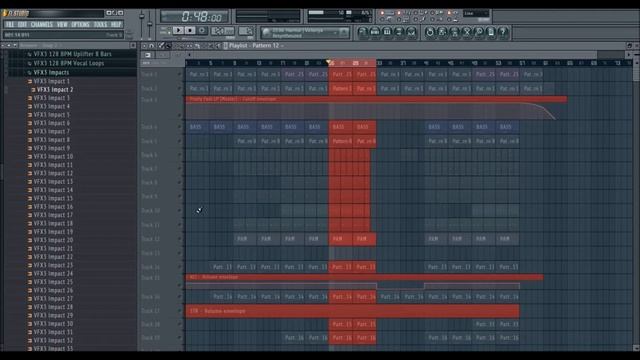Select the pencil draw tool in playlist
Image resolution: width=640 pixels, height=360 pixels.
[161, 46]
